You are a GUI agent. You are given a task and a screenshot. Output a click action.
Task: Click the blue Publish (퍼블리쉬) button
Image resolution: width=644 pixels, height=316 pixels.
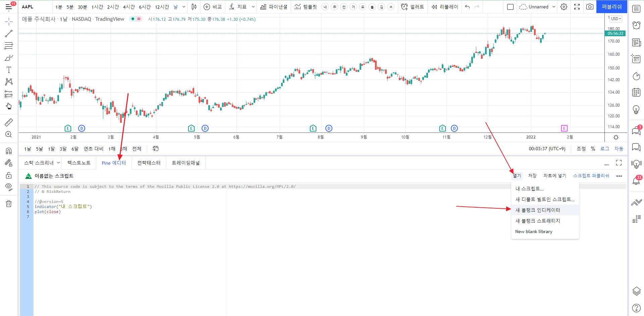click(612, 7)
